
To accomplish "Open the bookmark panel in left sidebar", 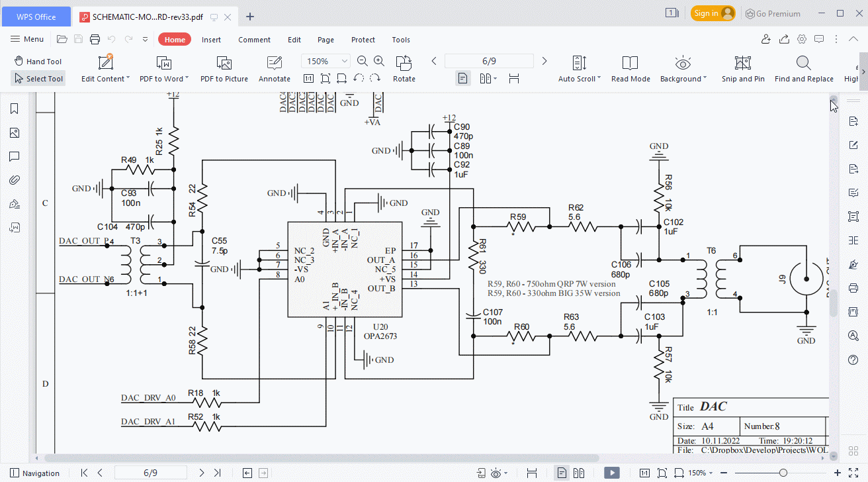I will pos(14,109).
